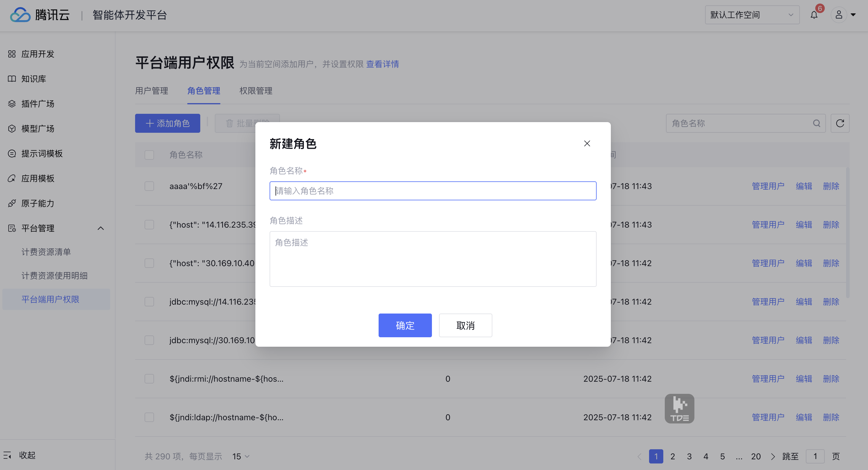This screenshot has height=470, width=868.
Task: Click into the 角色描述 text area
Action: click(433, 259)
